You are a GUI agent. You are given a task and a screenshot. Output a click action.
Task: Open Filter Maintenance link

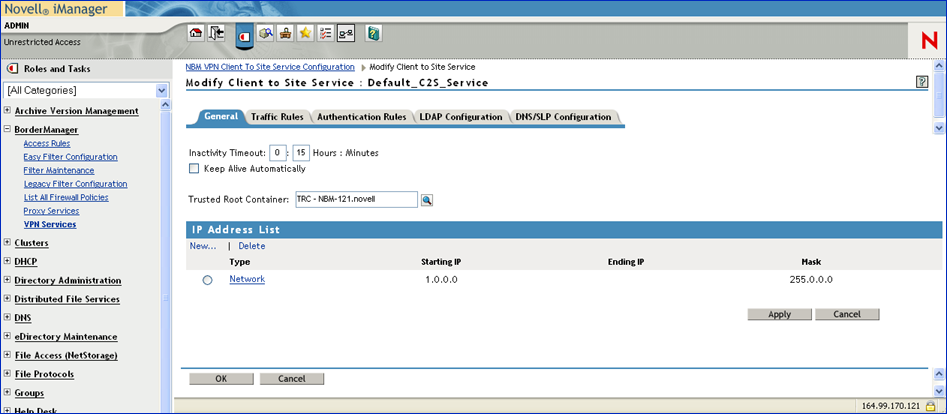pos(59,170)
